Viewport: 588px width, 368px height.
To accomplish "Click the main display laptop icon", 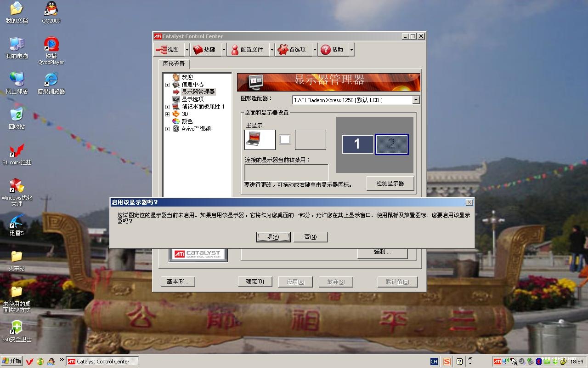I will (260, 140).
